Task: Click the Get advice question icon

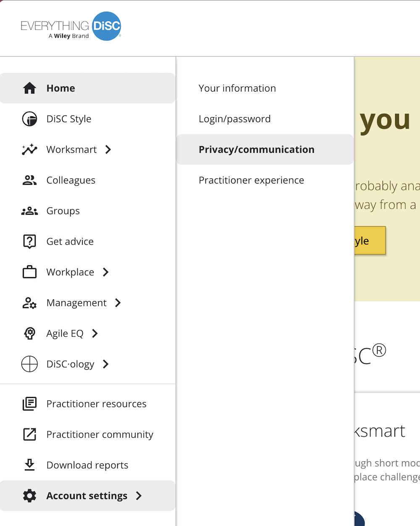Action: tap(29, 242)
